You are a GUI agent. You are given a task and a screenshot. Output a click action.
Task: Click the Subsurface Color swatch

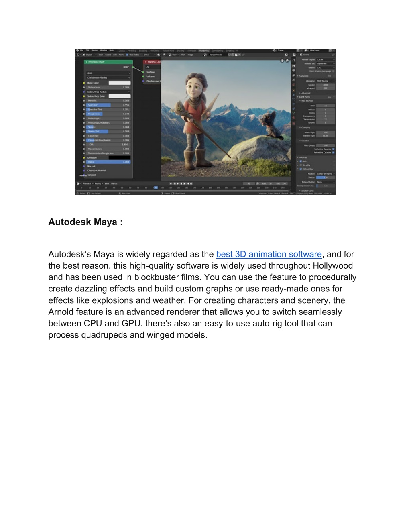pyautogui.click(x=120, y=96)
